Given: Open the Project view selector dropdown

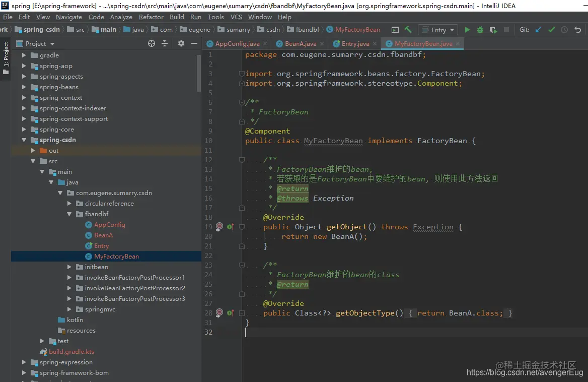Looking at the screenshot, I should (36, 43).
